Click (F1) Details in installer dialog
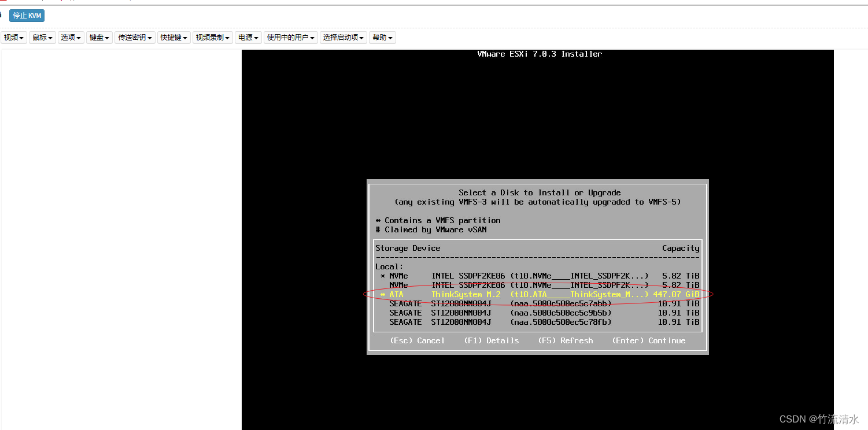 coord(492,340)
